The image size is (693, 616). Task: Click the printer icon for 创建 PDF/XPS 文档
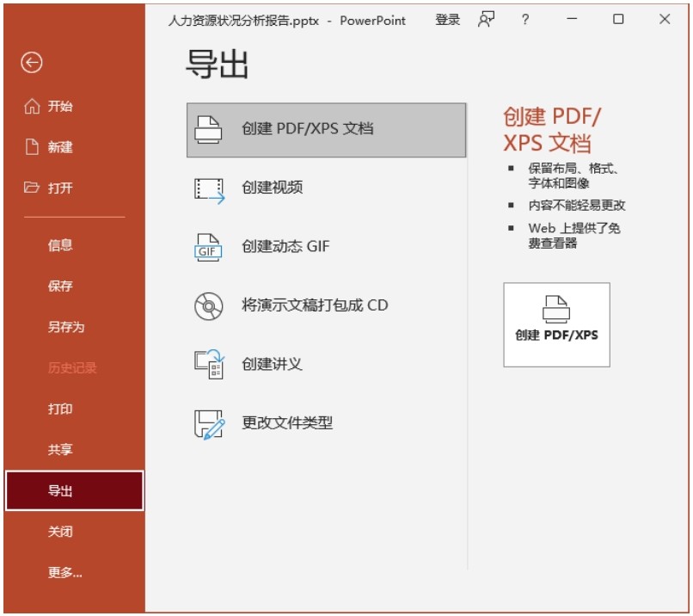[x=209, y=129]
